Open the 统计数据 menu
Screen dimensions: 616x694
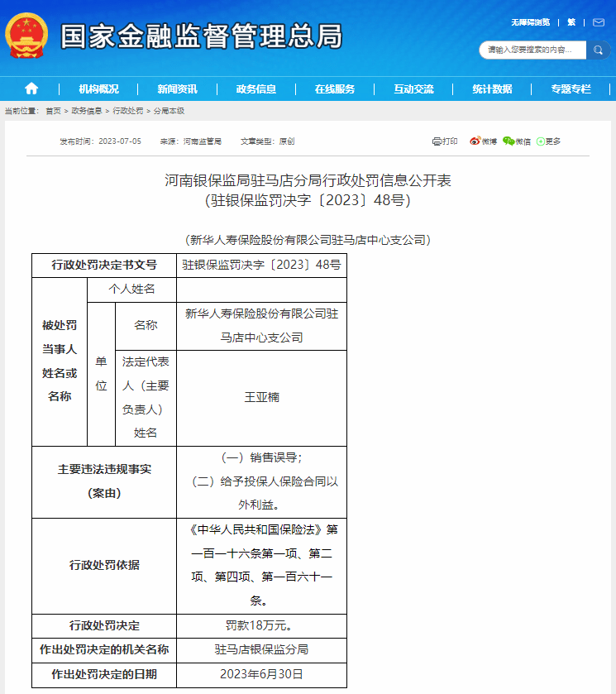pyautogui.click(x=492, y=89)
